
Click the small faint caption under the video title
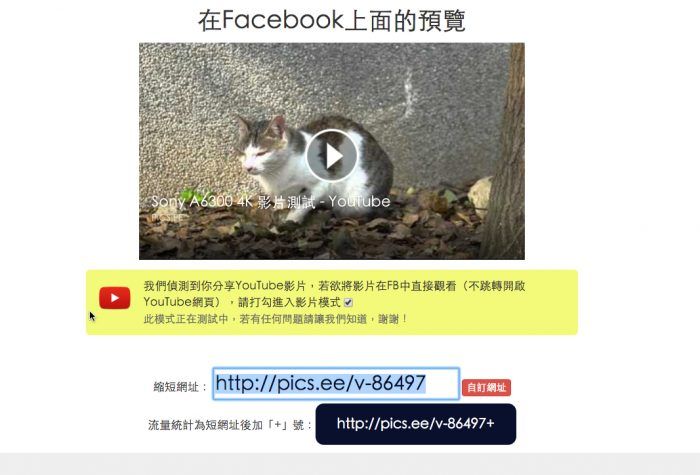pyautogui.click(x=167, y=218)
